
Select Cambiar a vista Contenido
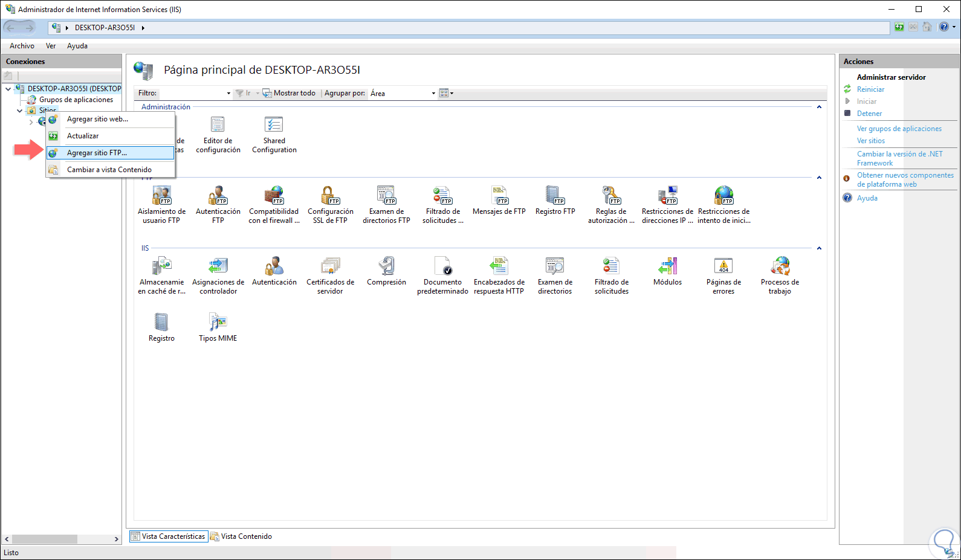(111, 170)
